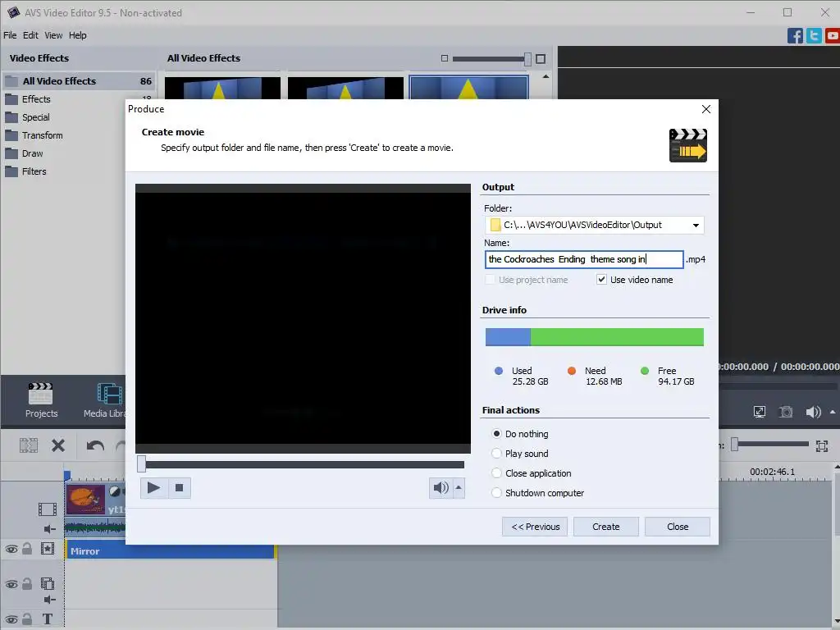
Task: Hide the text track
Action: [11, 620]
